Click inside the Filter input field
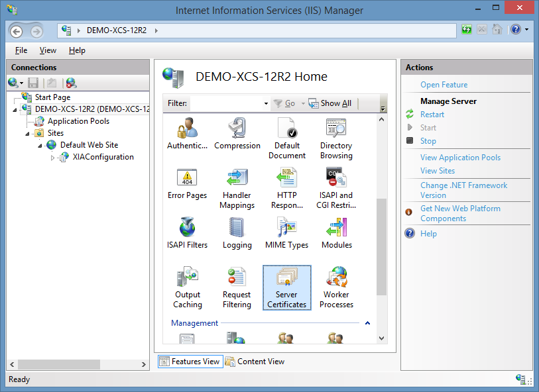539x392 pixels. 226,103
